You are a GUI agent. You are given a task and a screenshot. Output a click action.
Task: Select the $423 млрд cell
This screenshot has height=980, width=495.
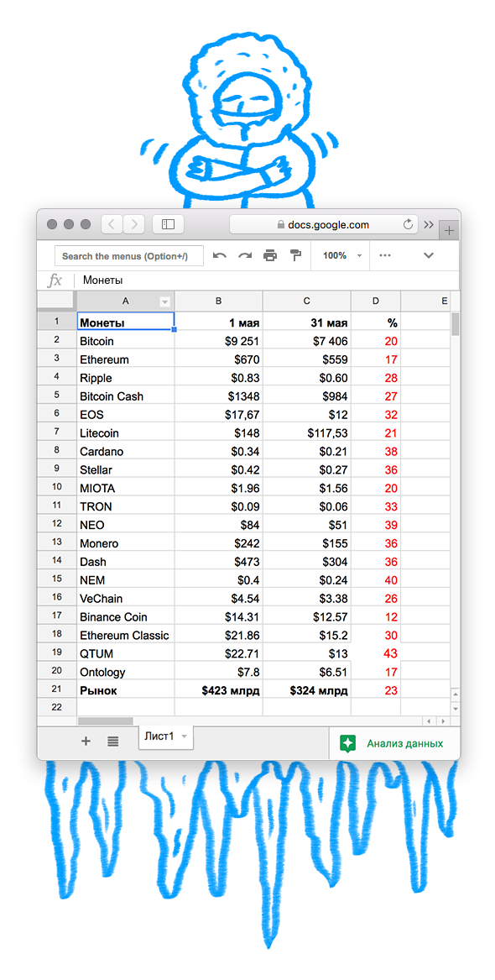coord(218,690)
